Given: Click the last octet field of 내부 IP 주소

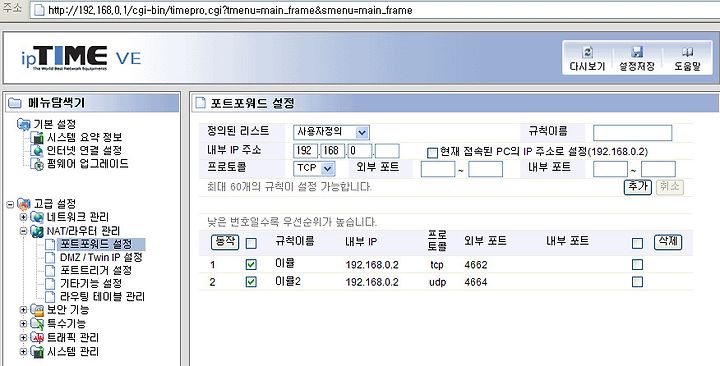Looking at the screenshot, I should click(x=387, y=151).
